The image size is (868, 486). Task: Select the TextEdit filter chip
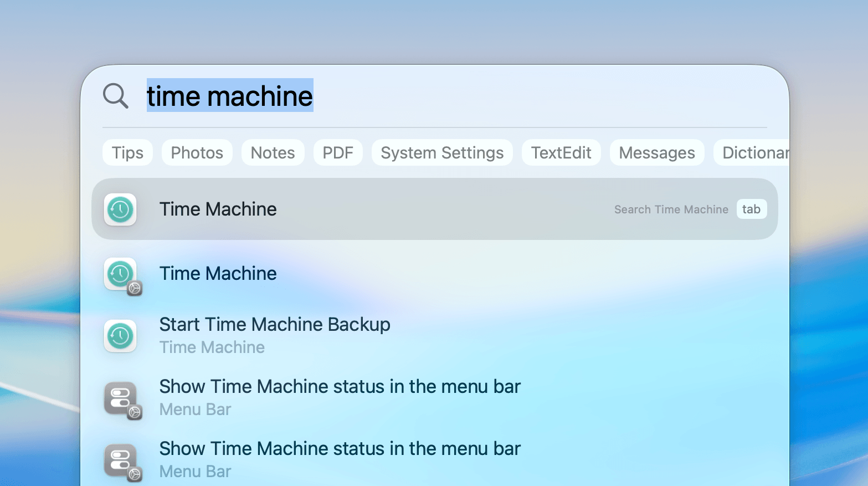coord(561,152)
